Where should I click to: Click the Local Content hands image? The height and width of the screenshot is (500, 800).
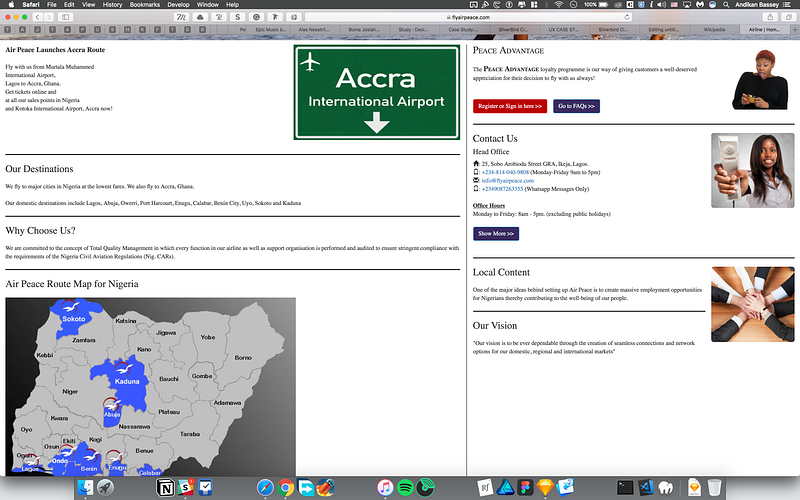(753, 304)
